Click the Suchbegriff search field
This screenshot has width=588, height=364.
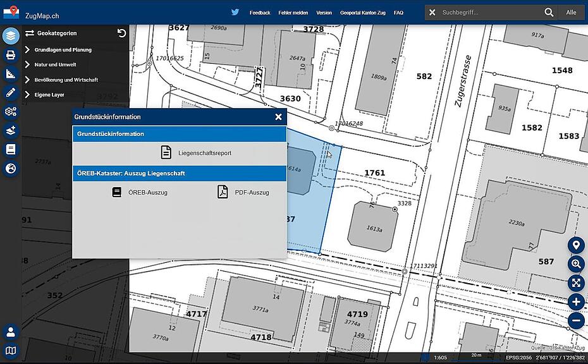tap(490, 13)
